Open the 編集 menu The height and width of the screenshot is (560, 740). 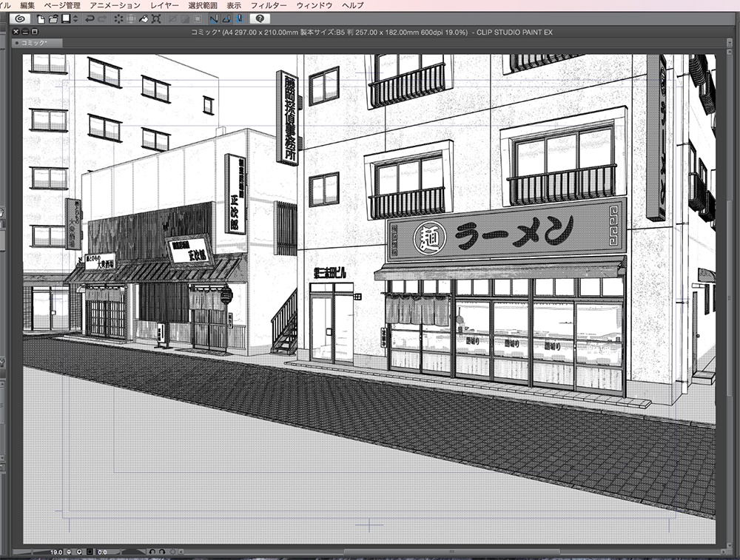click(x=27, y=5)
